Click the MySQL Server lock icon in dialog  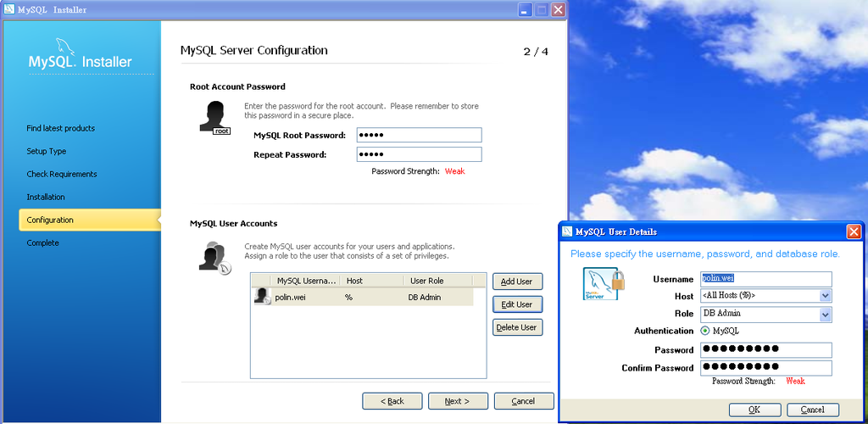(x=604, y=284)
